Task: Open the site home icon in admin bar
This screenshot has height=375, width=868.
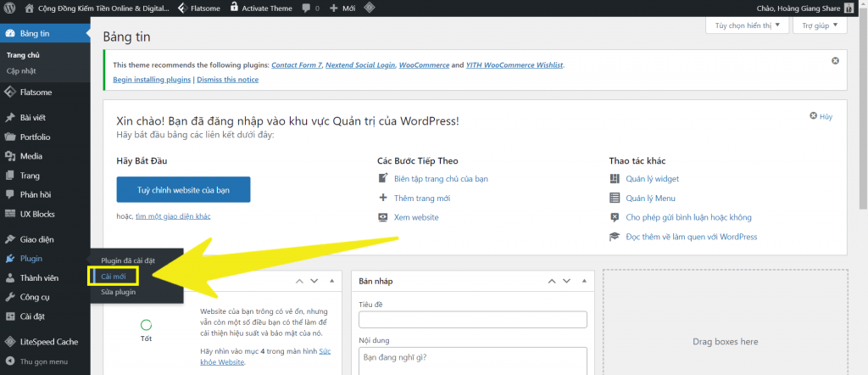Action: 30,8
